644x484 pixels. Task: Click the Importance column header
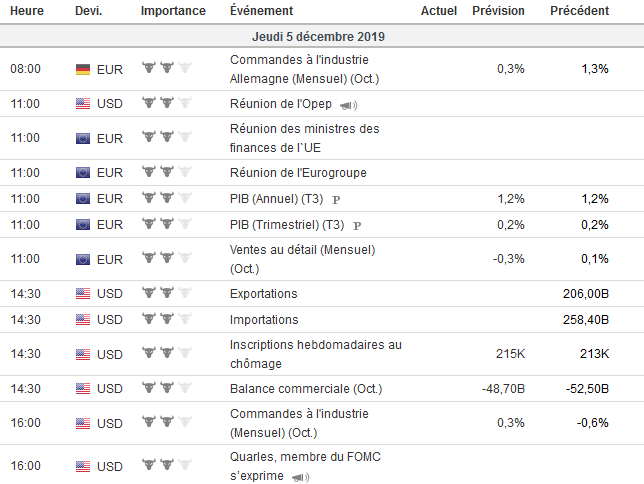click(x=173, y=11)
